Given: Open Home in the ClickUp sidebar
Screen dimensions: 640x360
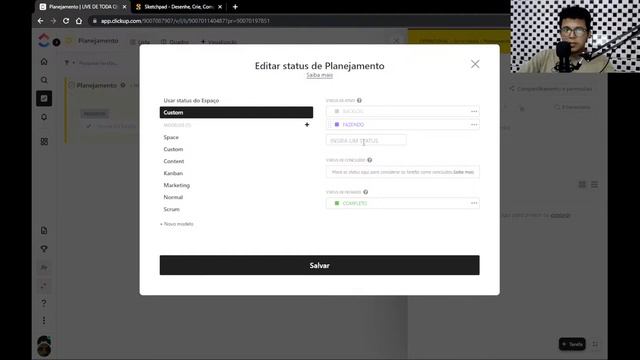Looking at the screenshot, I should [44, 62].
